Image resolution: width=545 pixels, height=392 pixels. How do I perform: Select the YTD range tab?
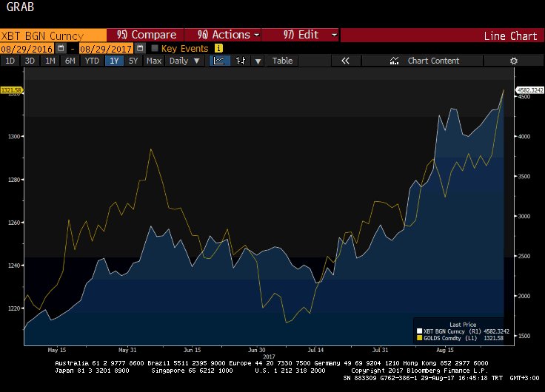[92, 61]
